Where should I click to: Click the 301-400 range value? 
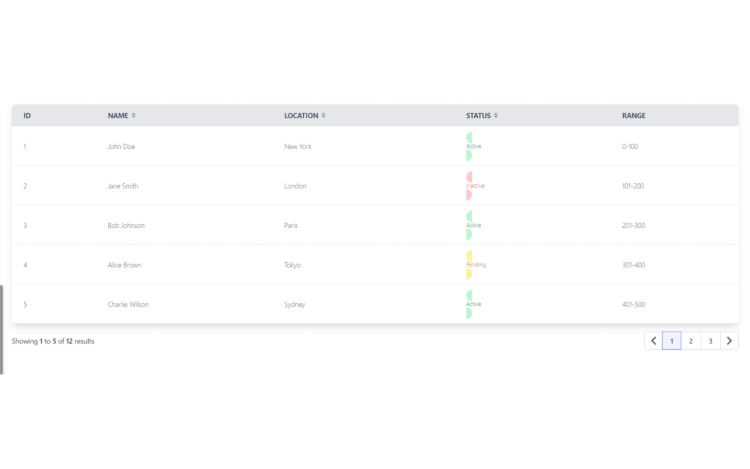pyautogui.click(x=633, y=265)
